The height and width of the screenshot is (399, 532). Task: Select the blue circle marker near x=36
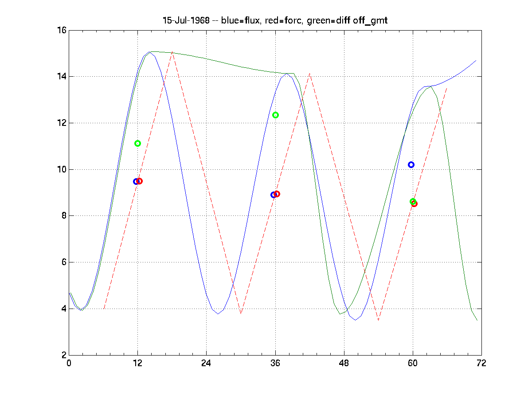[274, 195]
